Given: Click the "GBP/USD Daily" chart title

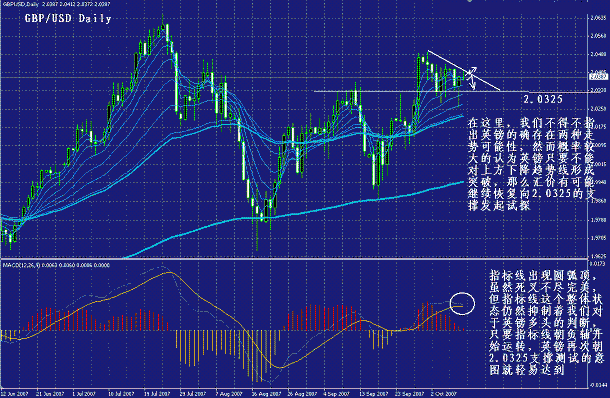Looking at the screenshot, I should tap(68, 18).
